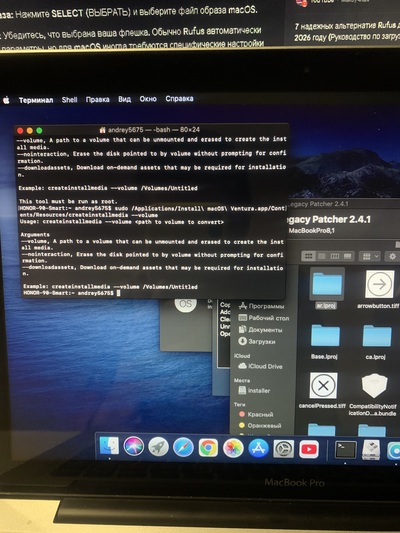Image resolution: width=400 pixels, height=533 pixels.
Task: Open Terminal from the Dock
Action: (x=345, y=450)
